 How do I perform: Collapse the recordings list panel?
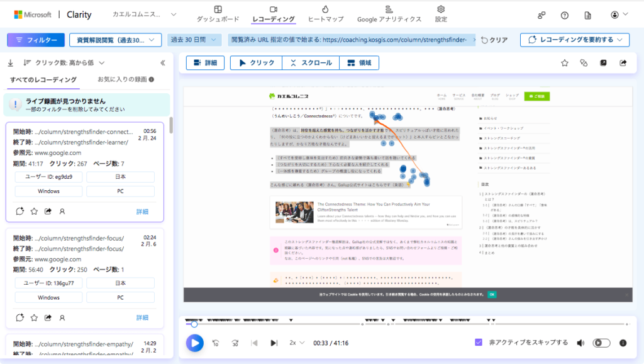pos(163,63)
